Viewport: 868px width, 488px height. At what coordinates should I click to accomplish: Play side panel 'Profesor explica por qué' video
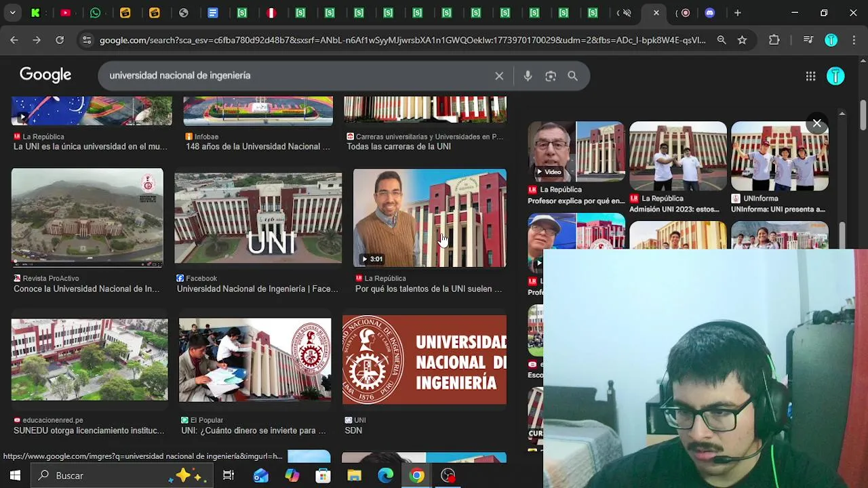coord(576,151)
